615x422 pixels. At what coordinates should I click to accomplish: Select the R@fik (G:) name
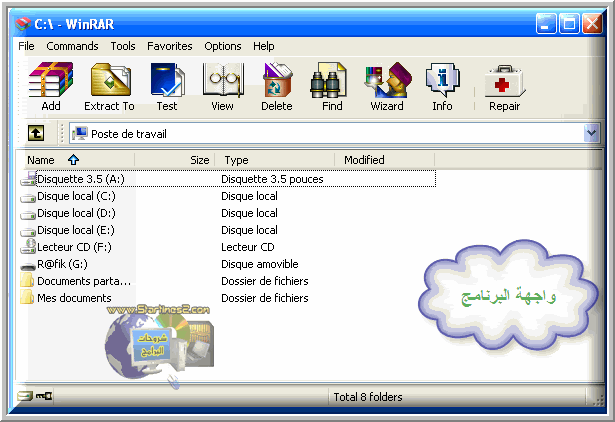point(62,264)
